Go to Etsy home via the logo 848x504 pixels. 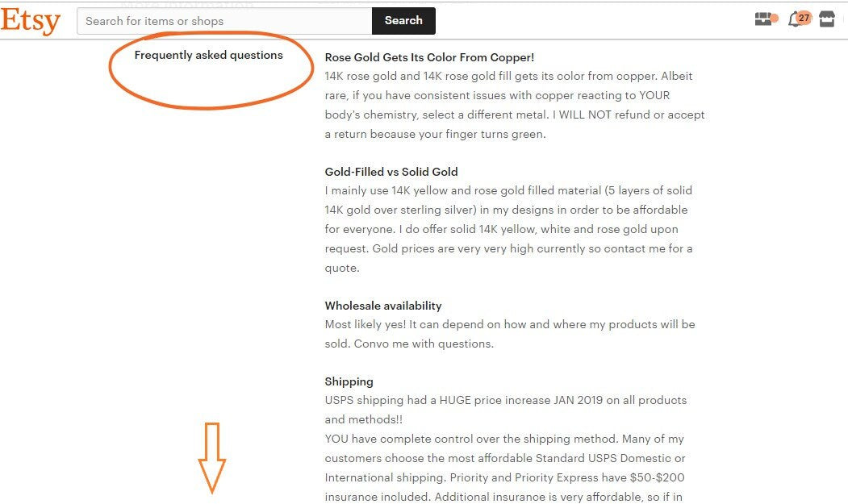[x=31, y=20]
